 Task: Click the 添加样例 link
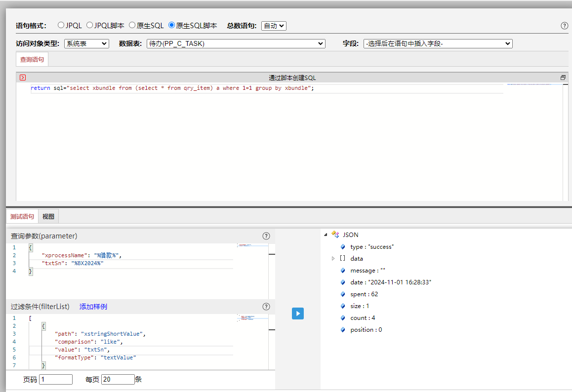point(93,307)
